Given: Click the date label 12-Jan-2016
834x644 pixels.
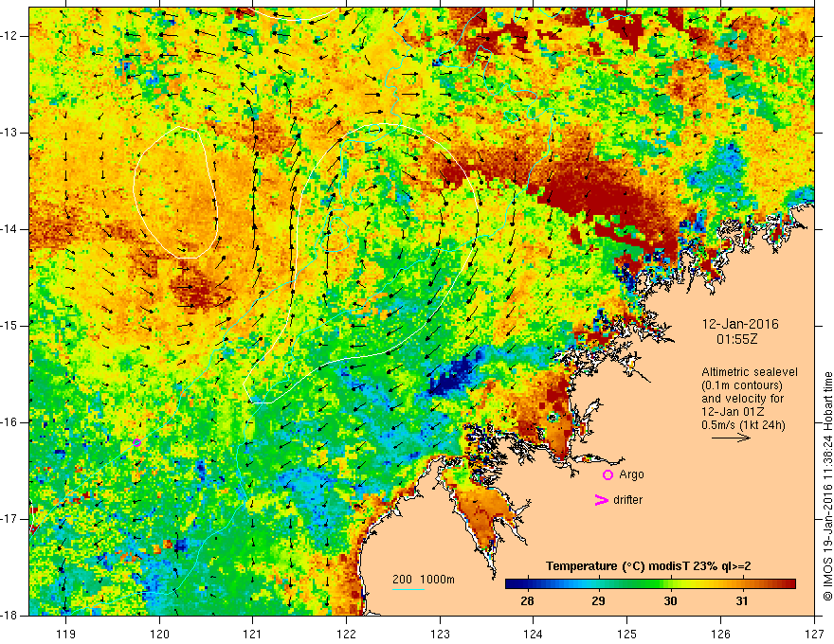Looking at the screenshot, I should [x=740, y=324].
